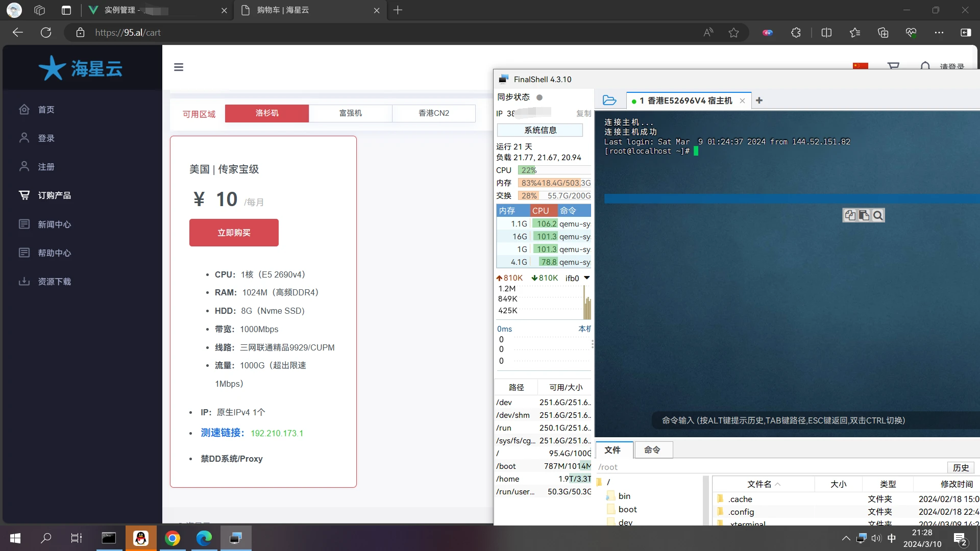Image resolution: width=980 pixels, height=551 pixels.
Task: Click the paste icon in terminal floating toolbar
Action: pos(864,215)
